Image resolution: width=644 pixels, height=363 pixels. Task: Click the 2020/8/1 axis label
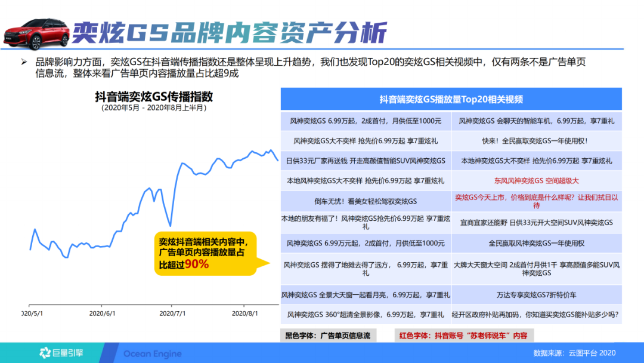pyautogui.click(x=245, y=313)
